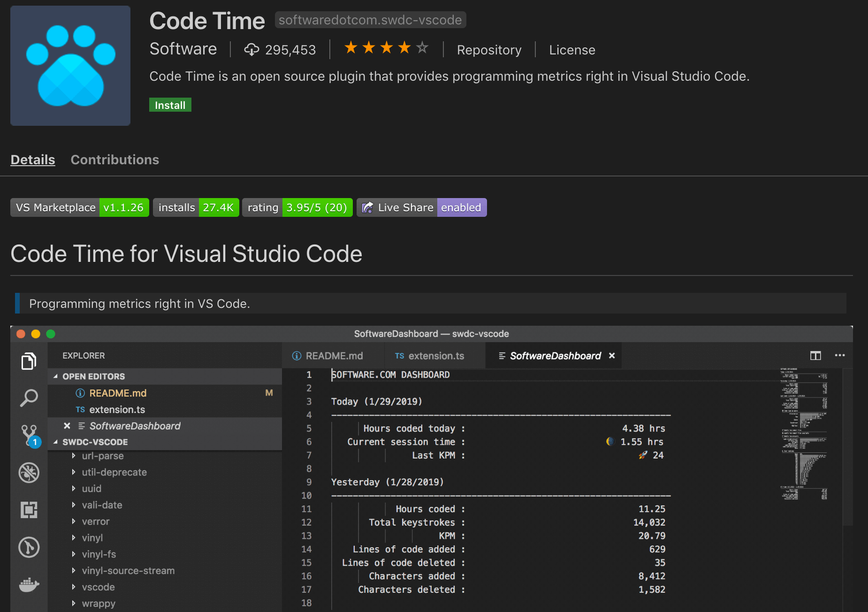Open the Search magnifier icon in activity bar
The width and height of the screenshot is (868, 612).
[x=29, y=398]
